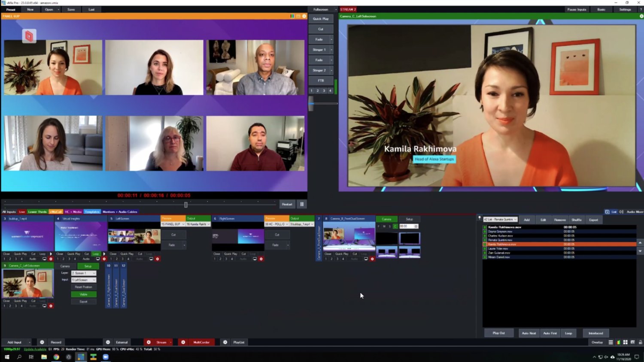The image size is (644, 362).
Task: Click play arrow on buildup_1.mp4 input
Action: pyautogui.click(x=51, y=254)
